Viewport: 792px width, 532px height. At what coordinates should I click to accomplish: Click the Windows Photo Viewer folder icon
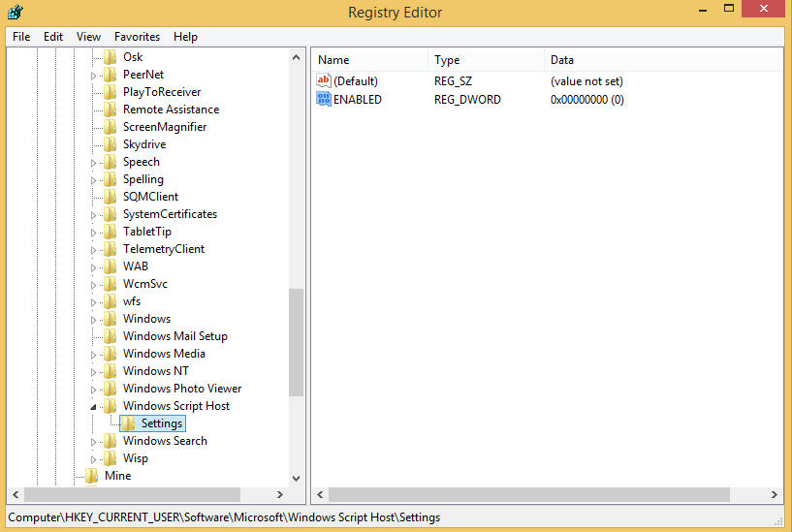click(x=111, y=389)
